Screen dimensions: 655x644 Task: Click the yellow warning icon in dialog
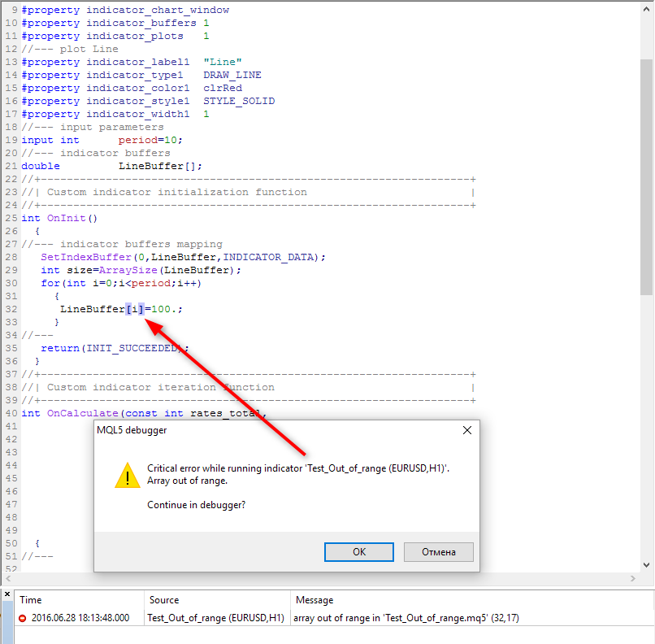point(128,476)
